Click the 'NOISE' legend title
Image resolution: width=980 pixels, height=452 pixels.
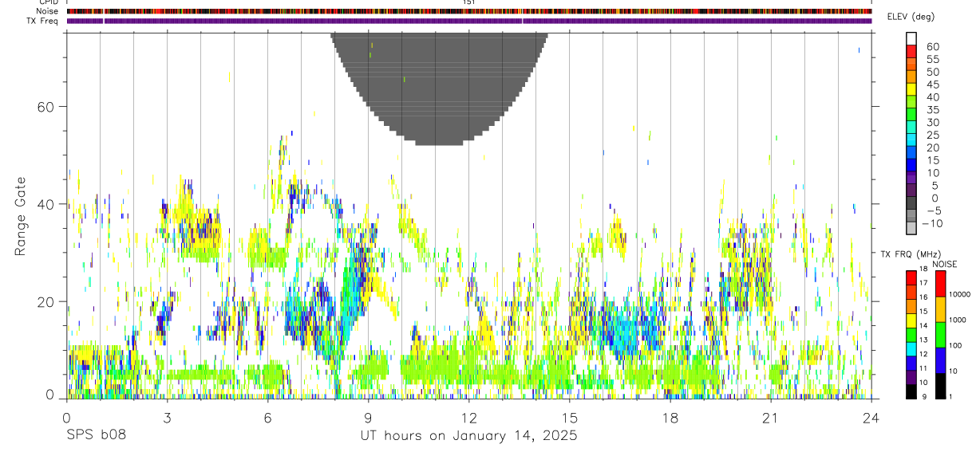(944, 264)
